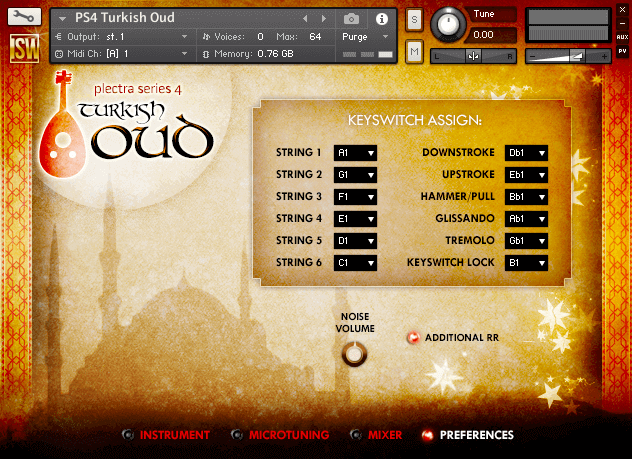
Task: Open String 2 keyswitch dropdown G1
Action: [355, 175]
